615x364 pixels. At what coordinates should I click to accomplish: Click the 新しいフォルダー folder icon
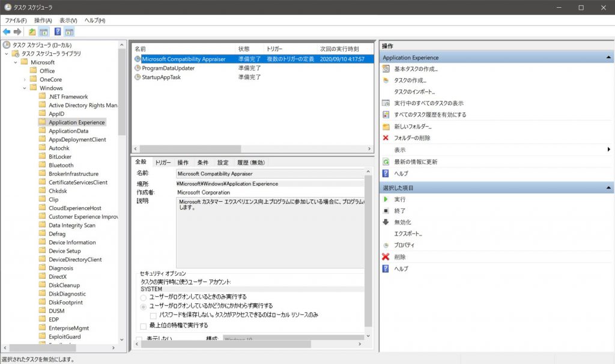[x=386, y=127]
